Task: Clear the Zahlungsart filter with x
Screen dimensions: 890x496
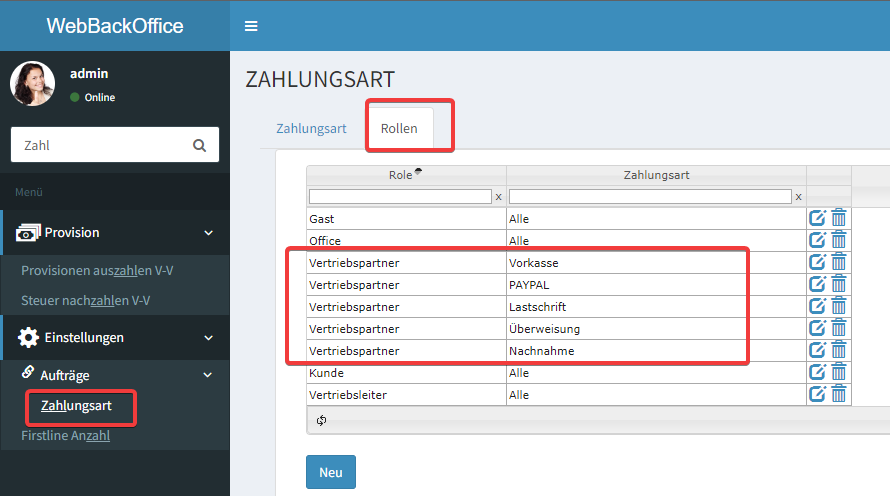Action: point(798,197)
